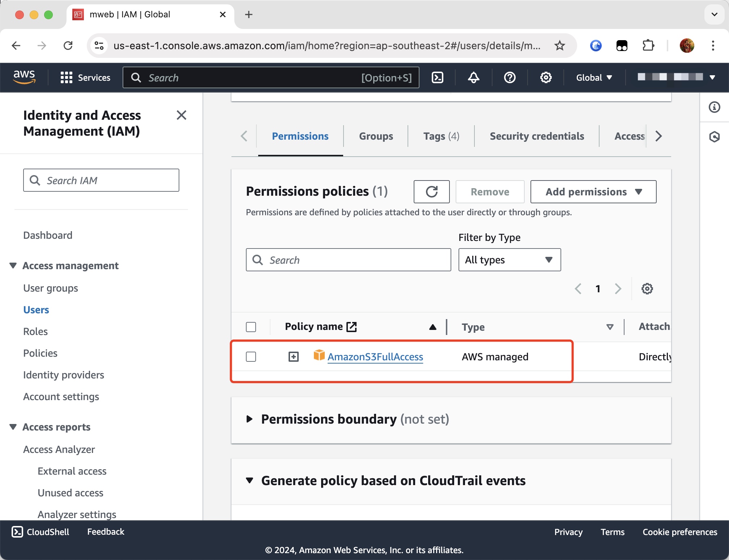Switch to the Groups tab
Viewport: 729px width, 560px height.
376,136
